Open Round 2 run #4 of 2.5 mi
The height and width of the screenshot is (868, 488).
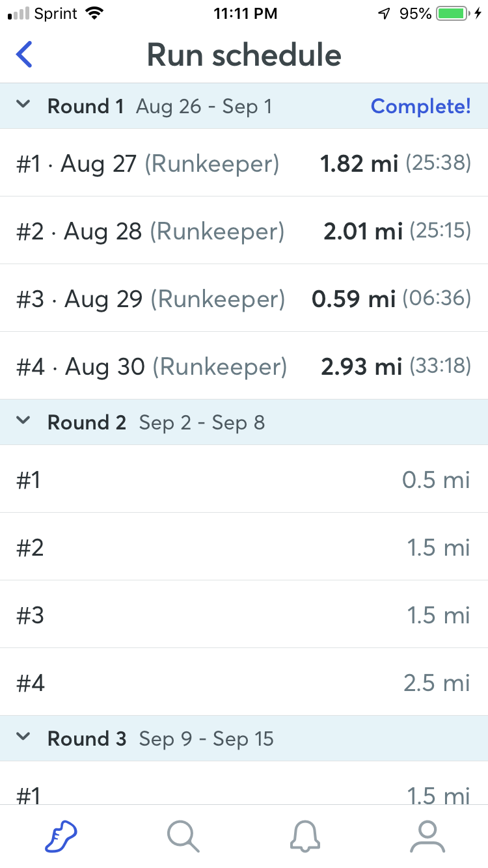pos(244,683)
